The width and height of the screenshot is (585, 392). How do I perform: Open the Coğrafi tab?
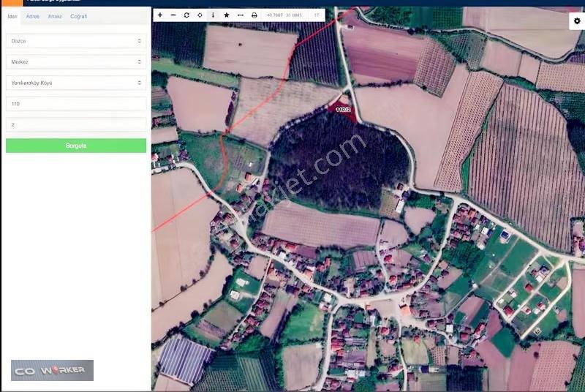click(x=79, y=16)
